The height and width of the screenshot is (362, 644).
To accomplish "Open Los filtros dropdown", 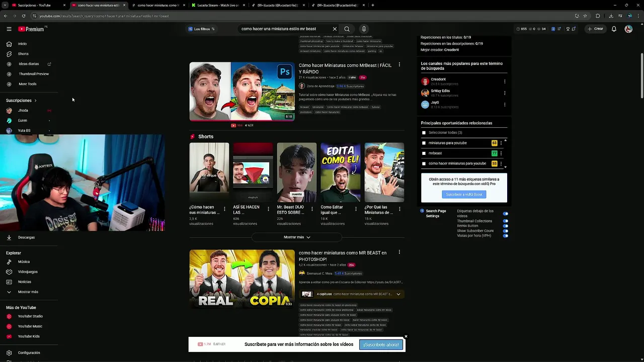I will [x=201, y=29].
